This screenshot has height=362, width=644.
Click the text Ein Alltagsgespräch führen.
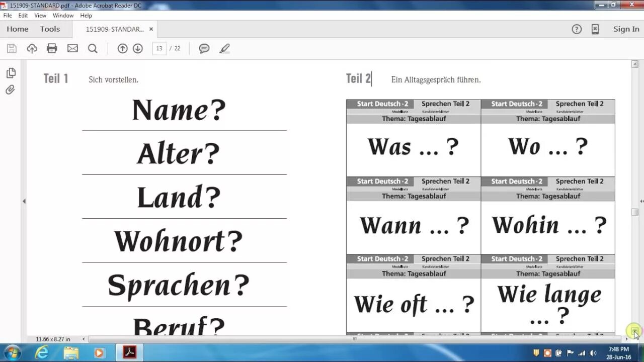point(436,79)
